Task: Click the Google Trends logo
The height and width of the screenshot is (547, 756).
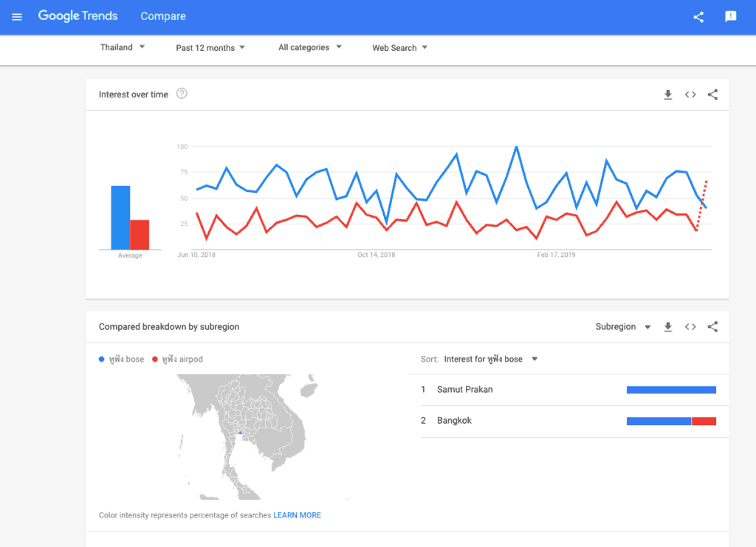Action: tap(78, 16)
